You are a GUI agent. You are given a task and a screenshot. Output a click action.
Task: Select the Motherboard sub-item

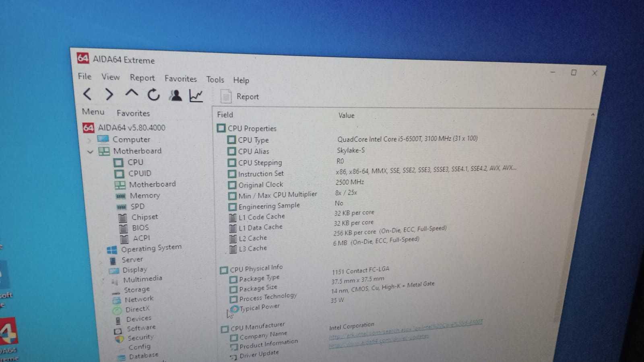(152, 184)
